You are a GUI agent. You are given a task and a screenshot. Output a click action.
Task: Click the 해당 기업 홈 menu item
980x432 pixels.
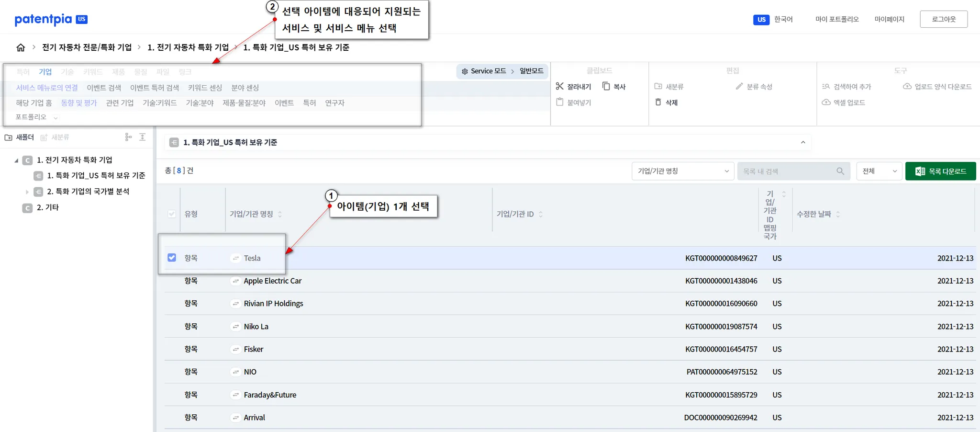coord(33,103)
